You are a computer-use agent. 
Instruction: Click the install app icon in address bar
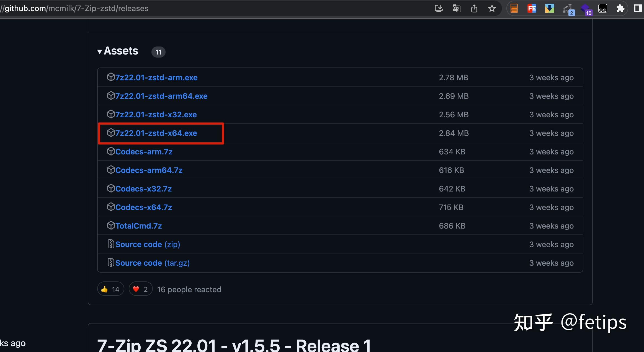tap(439, 9)
